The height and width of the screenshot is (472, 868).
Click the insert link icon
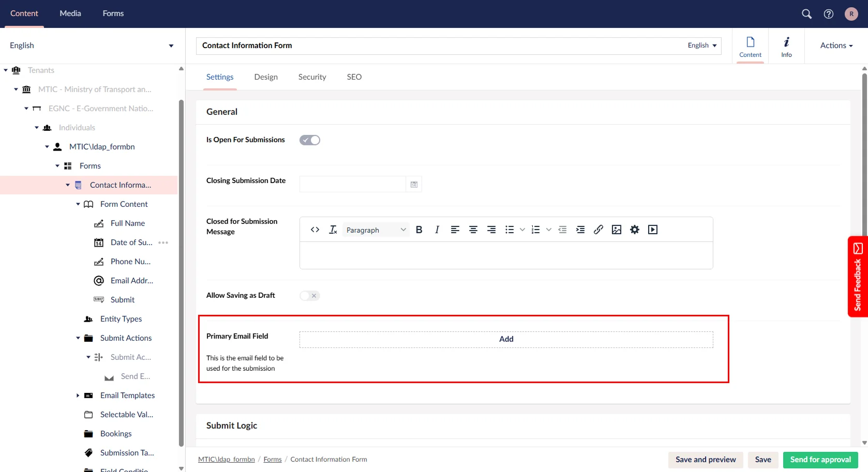(x=598, y=230)
